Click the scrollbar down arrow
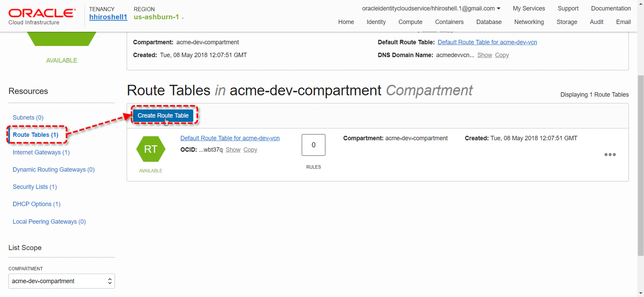644x297 pixels. (640, 293)
